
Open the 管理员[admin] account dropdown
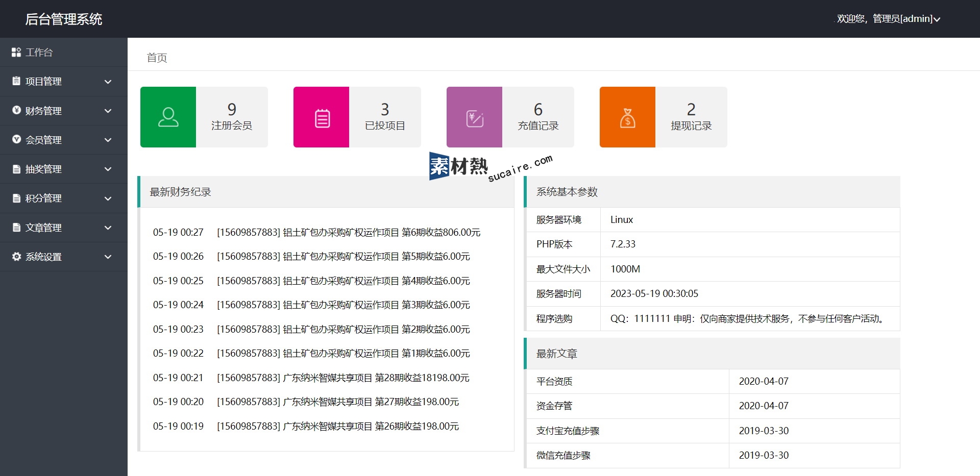[888, 19]
